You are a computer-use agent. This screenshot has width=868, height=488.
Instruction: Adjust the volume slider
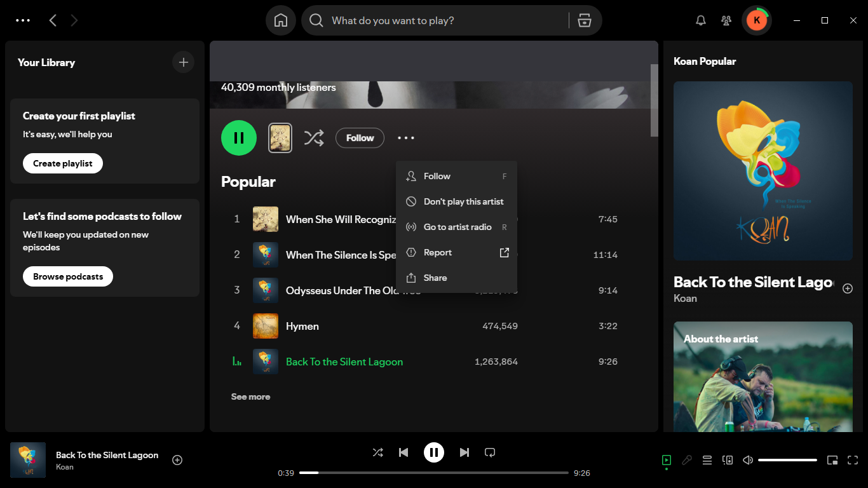787,460
